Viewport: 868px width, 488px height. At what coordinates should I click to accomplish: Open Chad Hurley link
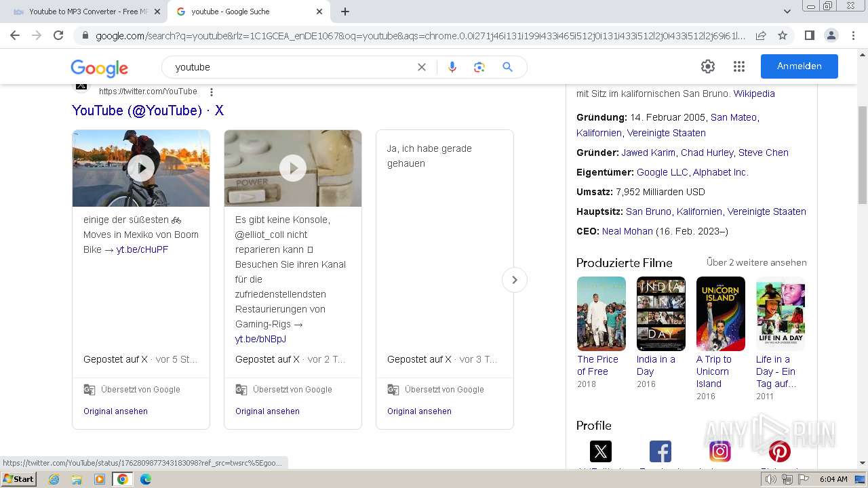707,152
